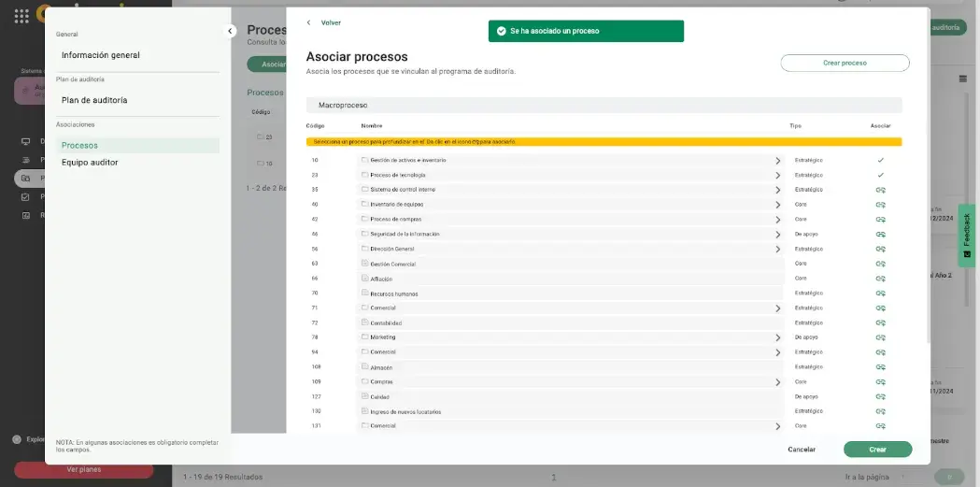Click the Cancelar button
Screen dimensions: 980x487
coord(802,450)
